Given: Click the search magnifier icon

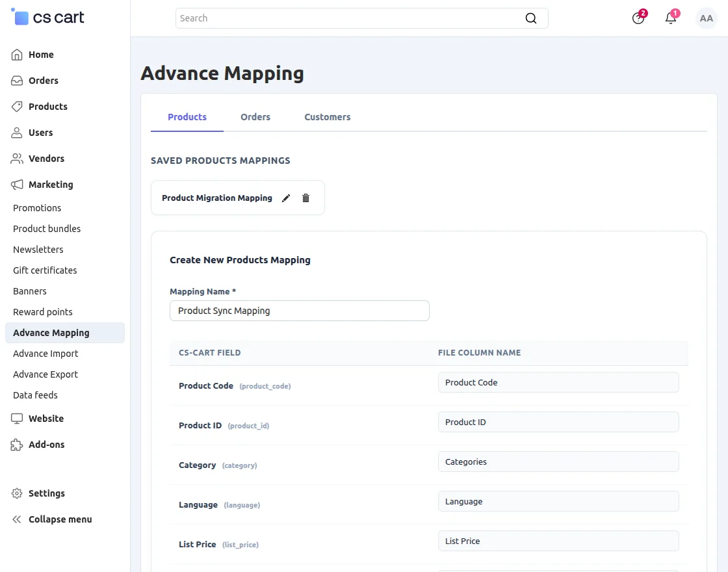Looking at the screenshot, I should 530,18.
